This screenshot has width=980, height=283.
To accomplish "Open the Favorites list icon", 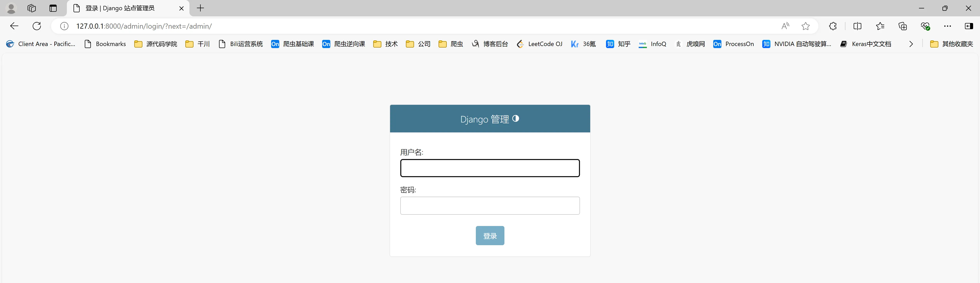I will (880, 26).
